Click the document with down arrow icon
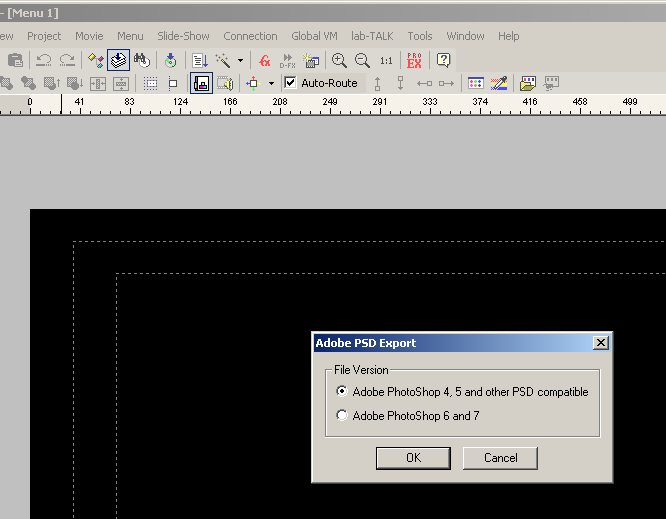Viewport: 666px width, 519px height. pyautogui.click(x=200, y=60)
